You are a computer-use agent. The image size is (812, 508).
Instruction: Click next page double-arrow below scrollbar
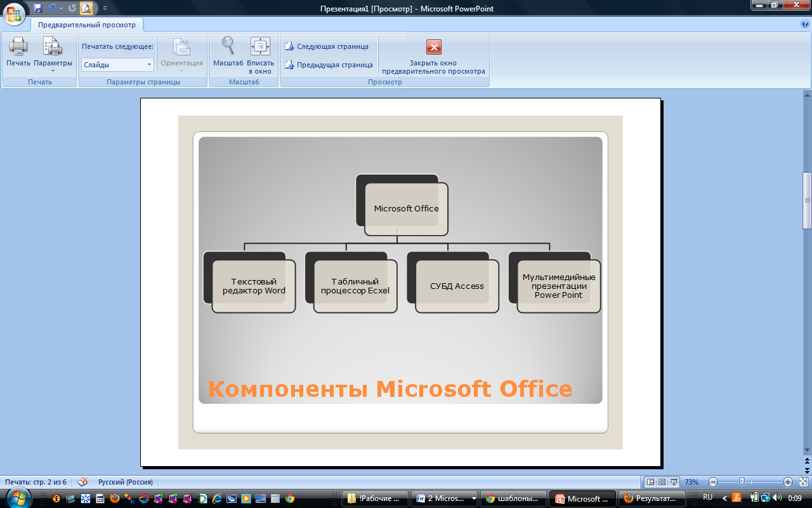(807, 469)
